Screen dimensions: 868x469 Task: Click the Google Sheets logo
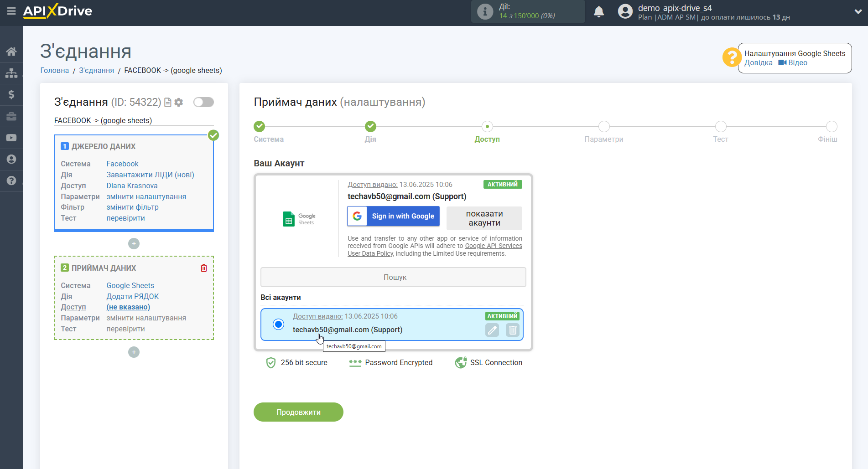pos(299,219)
